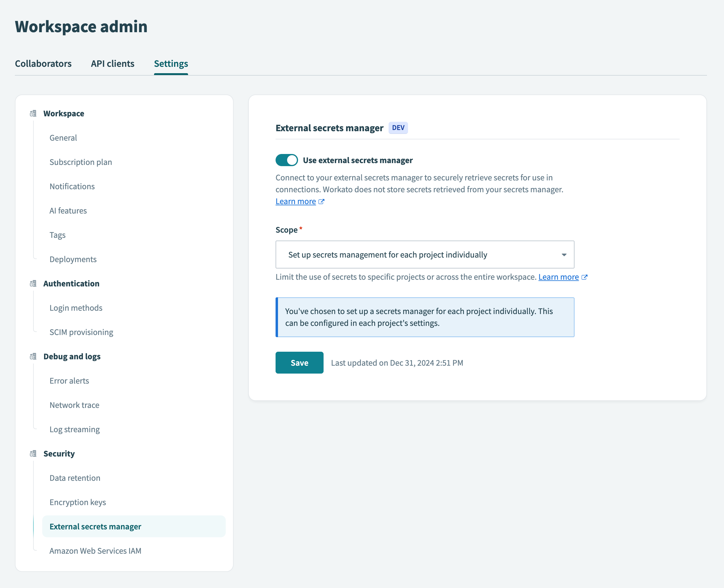Click the DEV badge beside the heading
724x588 pixels.
[x=398, y=128]
